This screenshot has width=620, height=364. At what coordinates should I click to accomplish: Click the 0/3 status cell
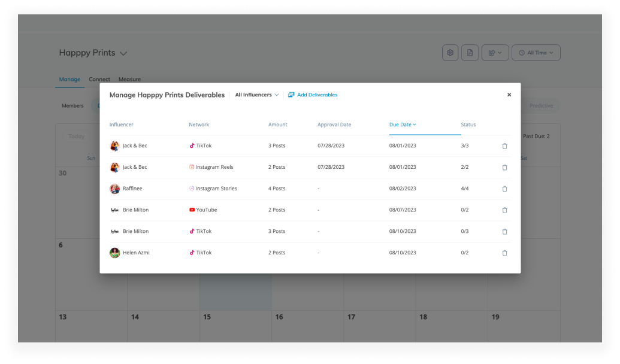tap(465, 231)
